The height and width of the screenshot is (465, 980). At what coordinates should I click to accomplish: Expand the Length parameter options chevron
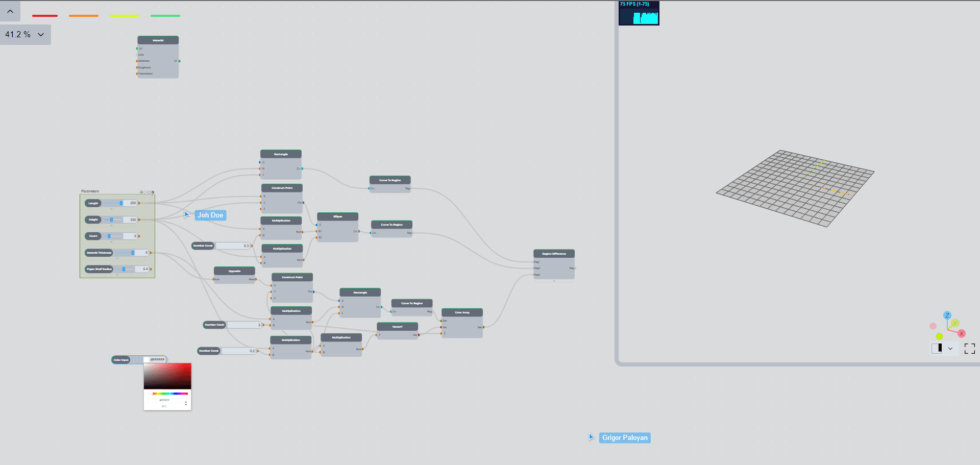click(112, 209)
